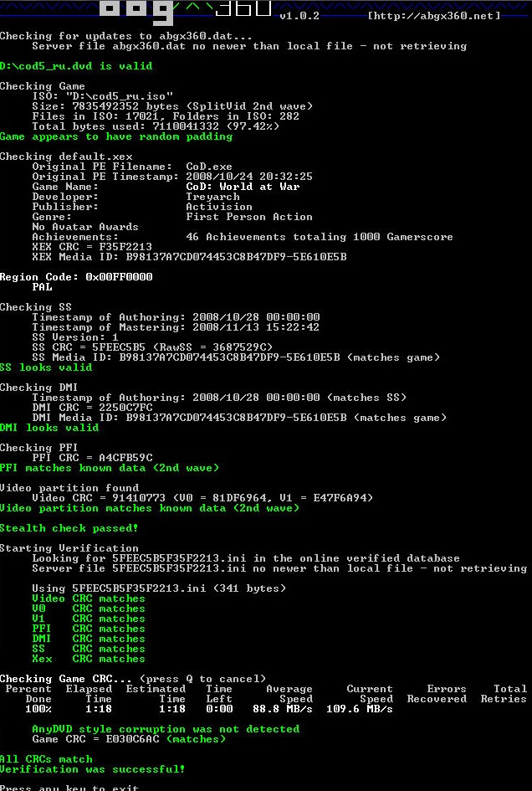Click 'Region Code: 0x00FF0000' line
This screenshot has height=791, width=532.
click(76, 277)
